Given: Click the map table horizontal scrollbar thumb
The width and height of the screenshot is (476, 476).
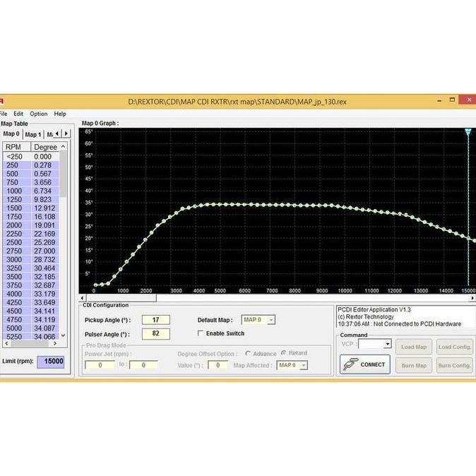Looking at the screenshot, I should click(30, 343).
